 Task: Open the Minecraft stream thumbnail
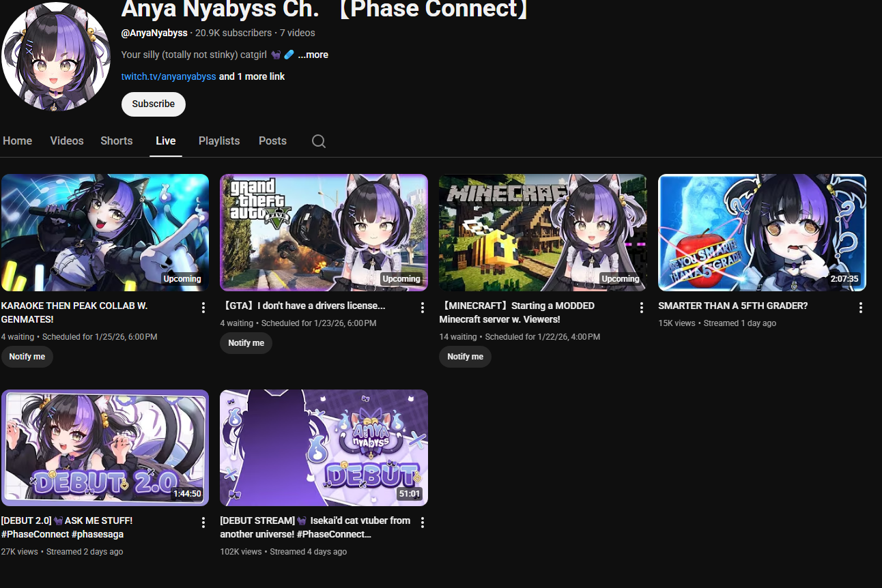(543, 233)
